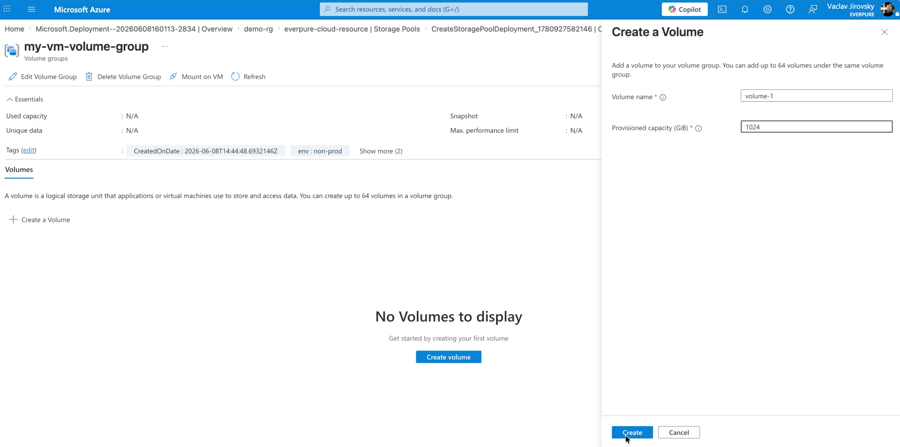Open the Azure portal apps grid icon
Screen dimensions: 900x447
(x=7, y=9)
